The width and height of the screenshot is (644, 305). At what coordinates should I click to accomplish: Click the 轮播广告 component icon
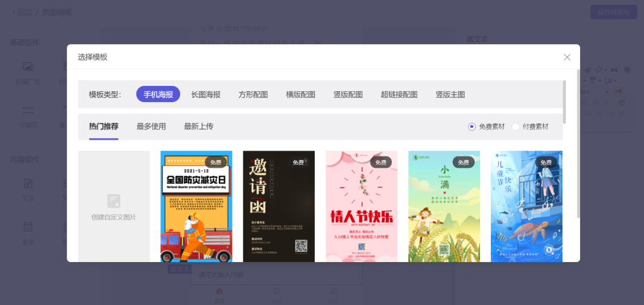[x=28, y=66]
